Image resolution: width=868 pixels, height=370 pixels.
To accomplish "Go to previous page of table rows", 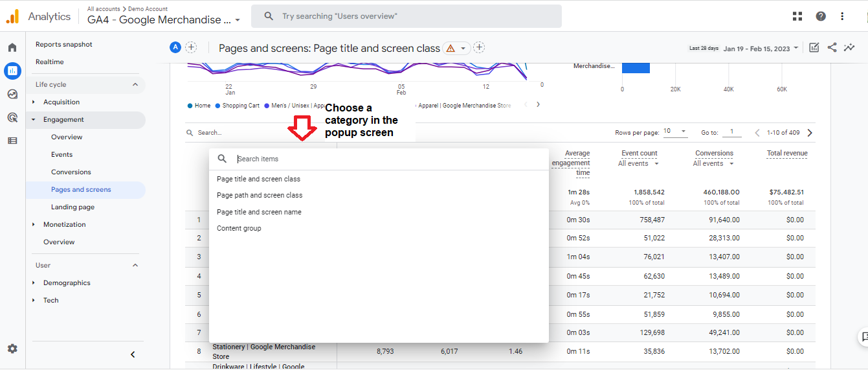I will coord(757,133).
